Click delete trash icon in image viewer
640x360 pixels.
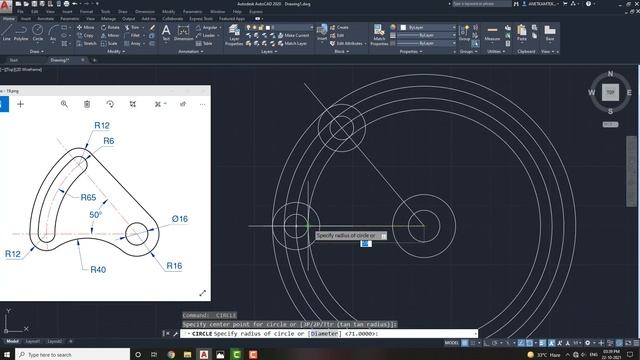87,104
